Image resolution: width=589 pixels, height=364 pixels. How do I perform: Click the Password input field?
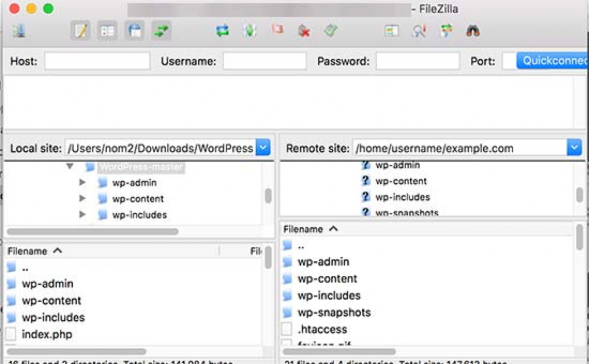pos(418,61)
